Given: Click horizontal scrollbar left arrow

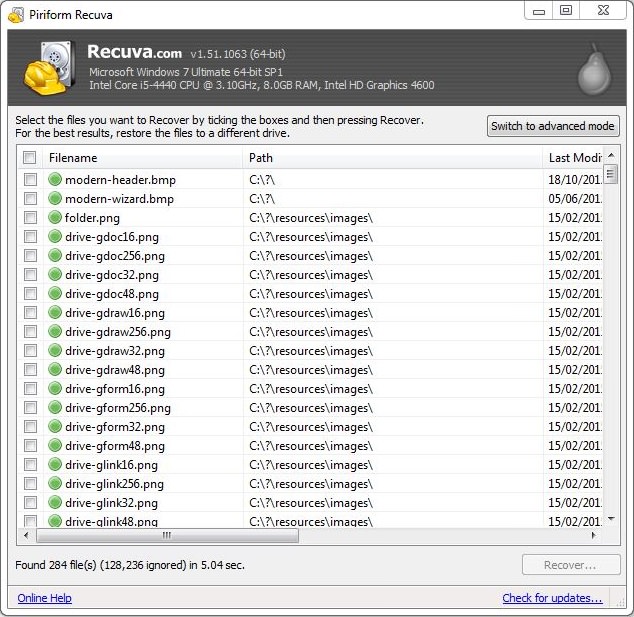Looking at the screenshot, I should [26, 535].
